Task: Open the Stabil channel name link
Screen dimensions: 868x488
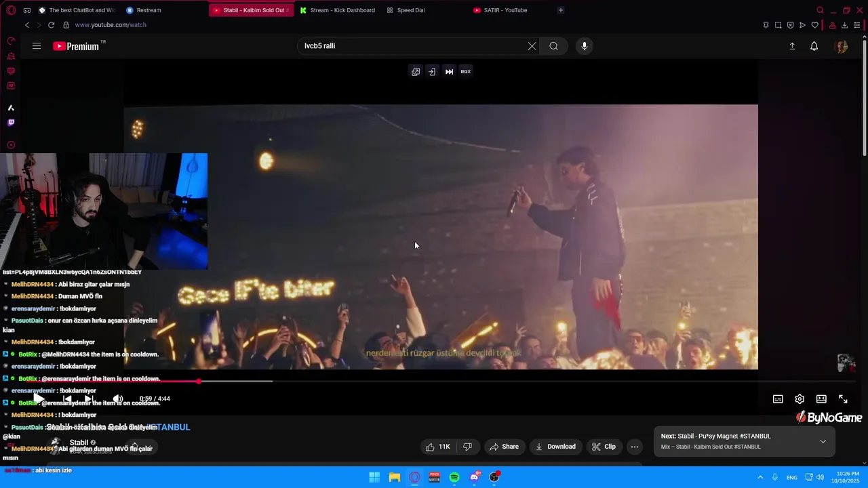Action: coord(79,443)
